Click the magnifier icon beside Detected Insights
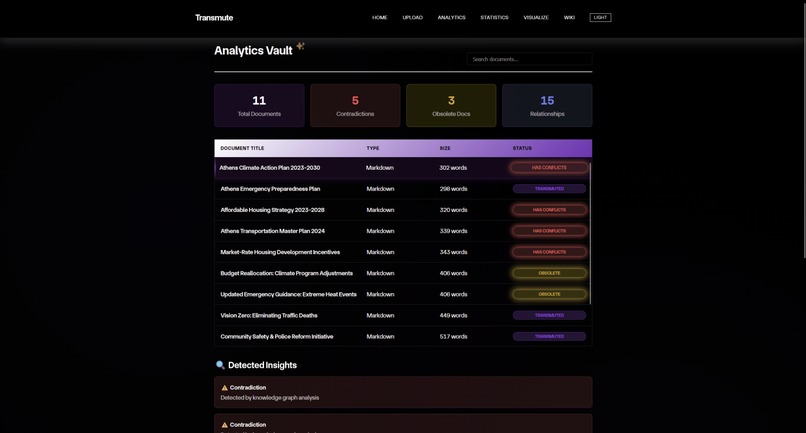Image resolution: width=806 pixels, height=433 pixels. (x=220, y=365)
